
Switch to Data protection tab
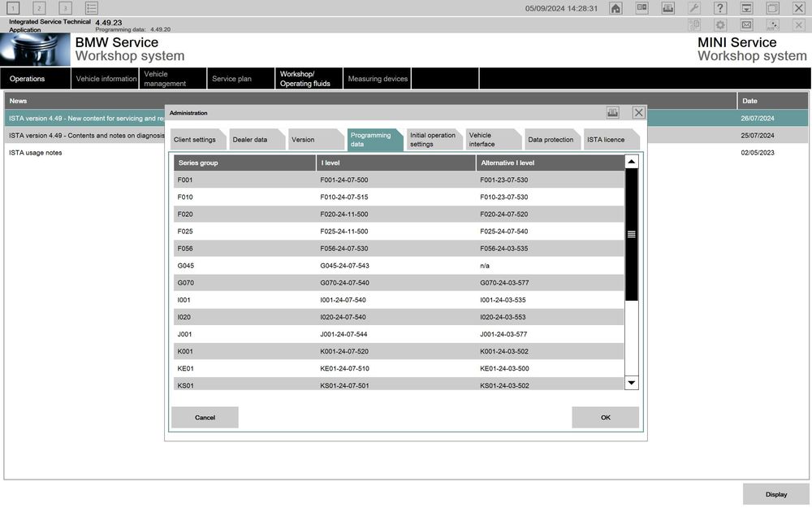click(x=552, y=140)
